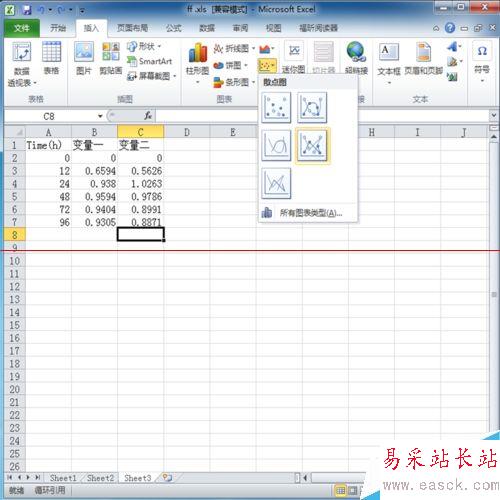Open the 形状 (Shapes) dropdown
The height and width of the screenshot is (500, 500).
[144, 46]
